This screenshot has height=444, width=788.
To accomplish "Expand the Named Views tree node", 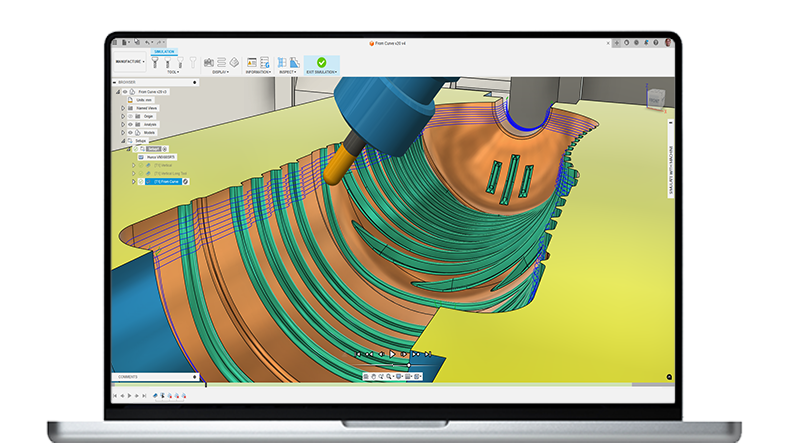I will 122,107.
